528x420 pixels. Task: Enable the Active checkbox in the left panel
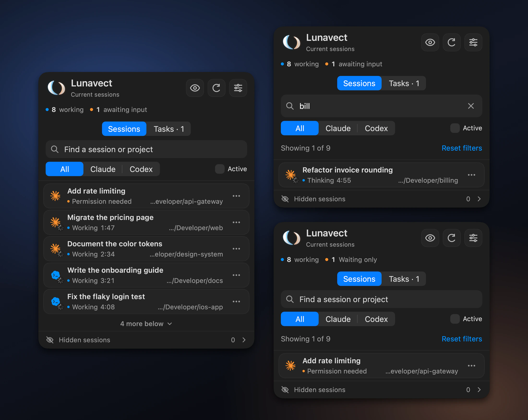point(220,169)
